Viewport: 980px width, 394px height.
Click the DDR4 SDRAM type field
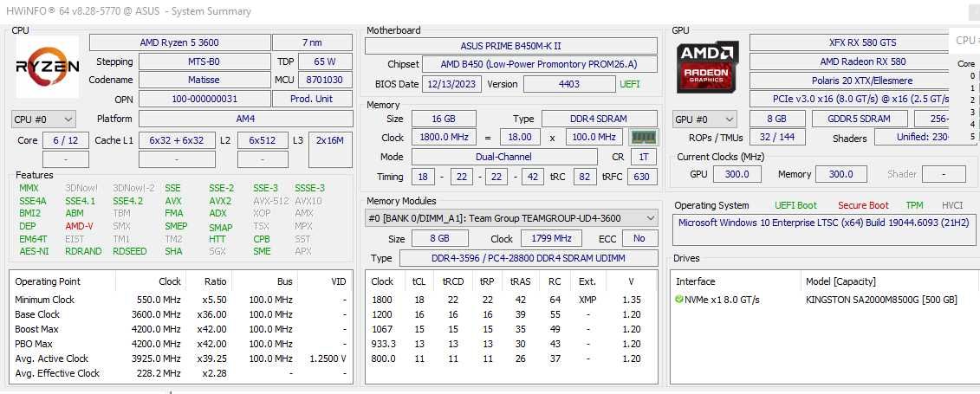[x=599, y=119]
